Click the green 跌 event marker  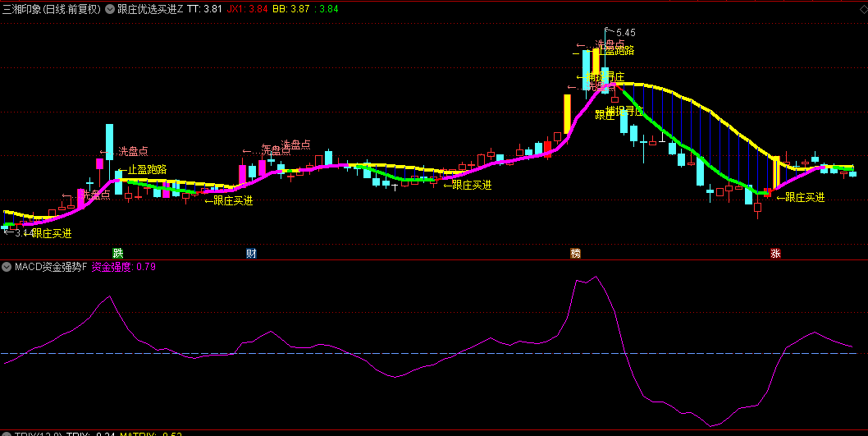coord(118,254)
